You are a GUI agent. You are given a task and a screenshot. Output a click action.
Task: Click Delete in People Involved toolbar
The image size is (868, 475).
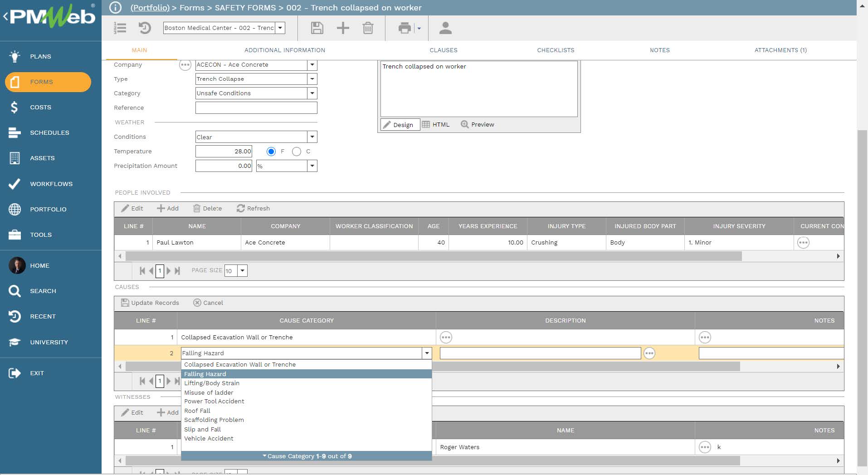[x=208, y=208]
